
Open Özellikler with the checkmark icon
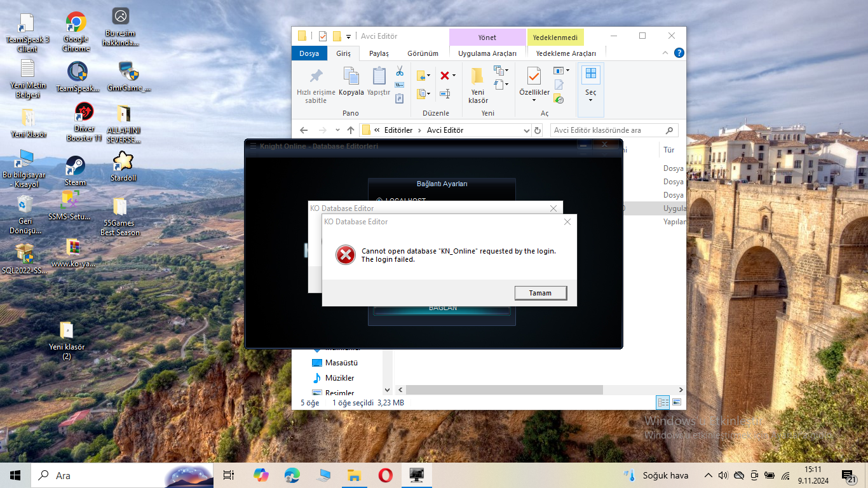pos(534,85)
